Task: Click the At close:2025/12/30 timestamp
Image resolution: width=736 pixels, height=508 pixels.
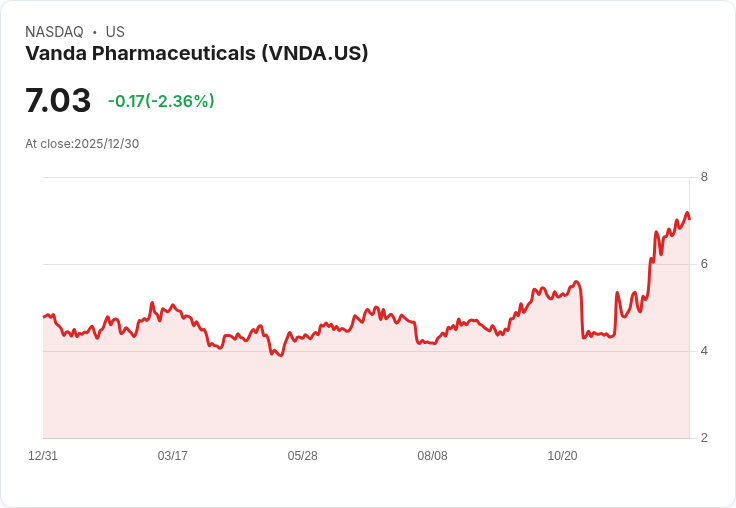Action: (82, 144)
